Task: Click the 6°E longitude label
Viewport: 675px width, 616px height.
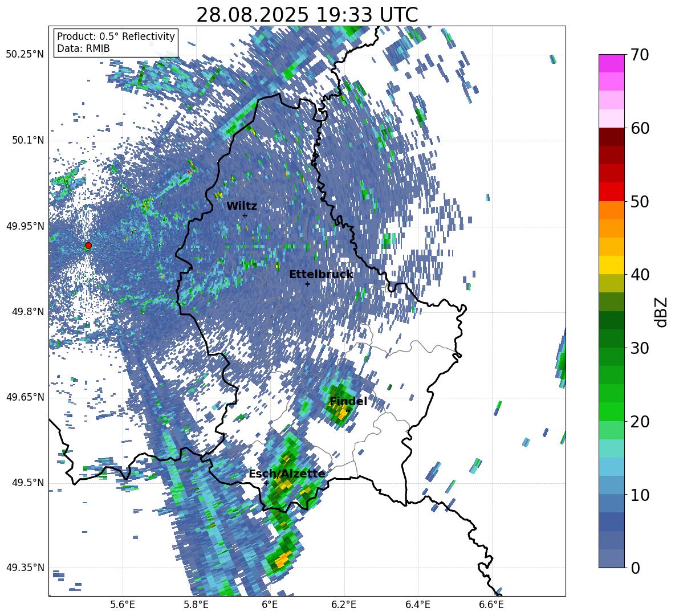Action: click(x=270, y=605)
